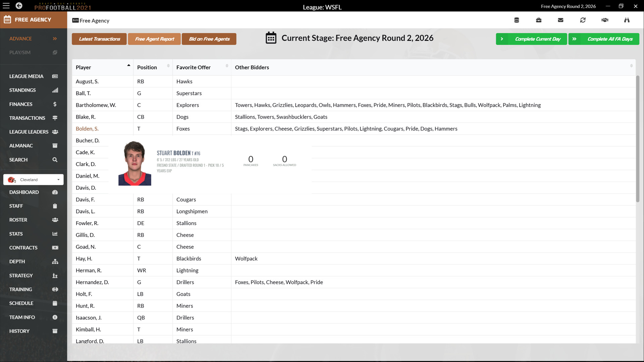Viewport: 644px width, 362px height.
Task: Click the database icon in the top toolbar
Action: [x=517, y=20]
